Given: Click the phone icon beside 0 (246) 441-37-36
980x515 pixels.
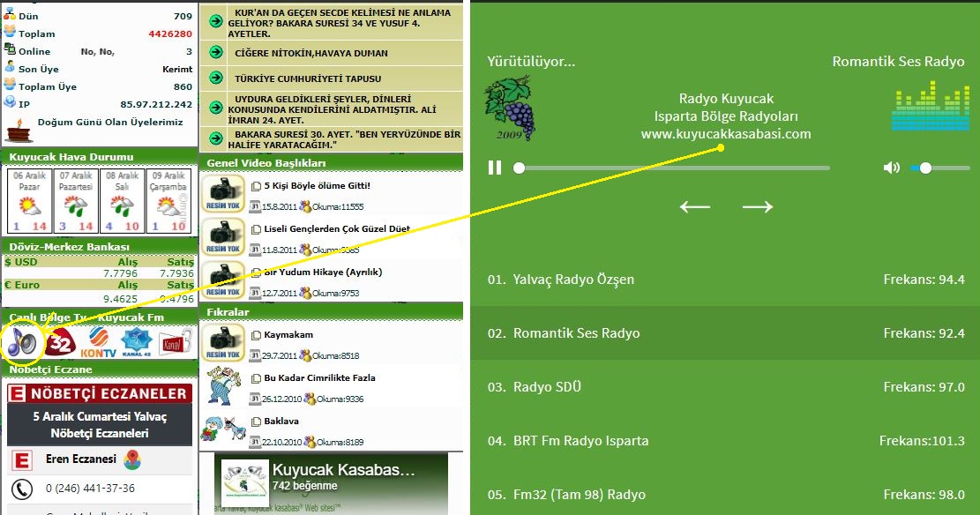Looking at the screenshot, I should tap(22, 489).
